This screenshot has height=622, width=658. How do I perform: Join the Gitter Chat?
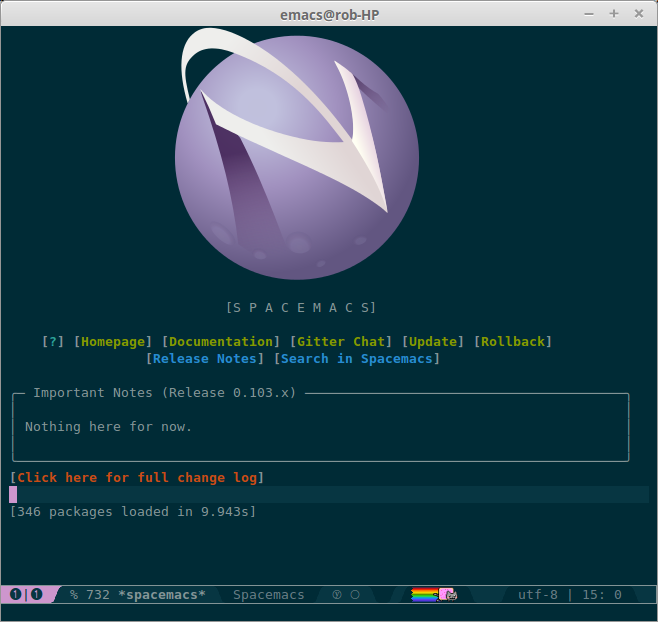tap(341, 341)
